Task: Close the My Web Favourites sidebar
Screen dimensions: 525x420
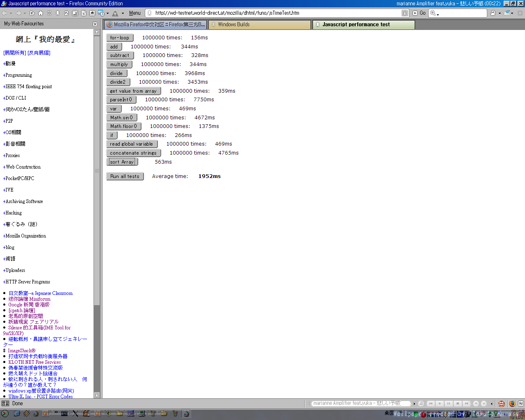Action: tap(95, 24)
